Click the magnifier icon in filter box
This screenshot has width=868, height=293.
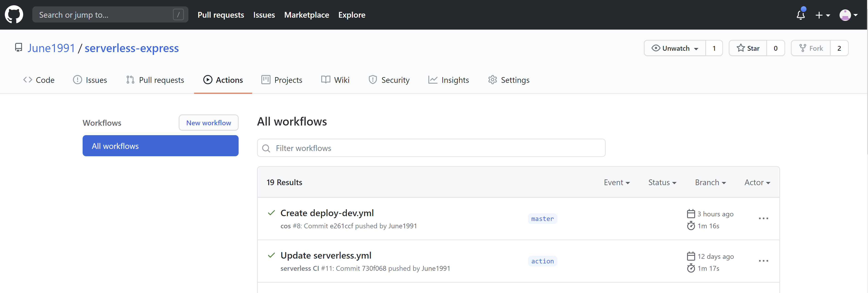(x=266, y=148)
